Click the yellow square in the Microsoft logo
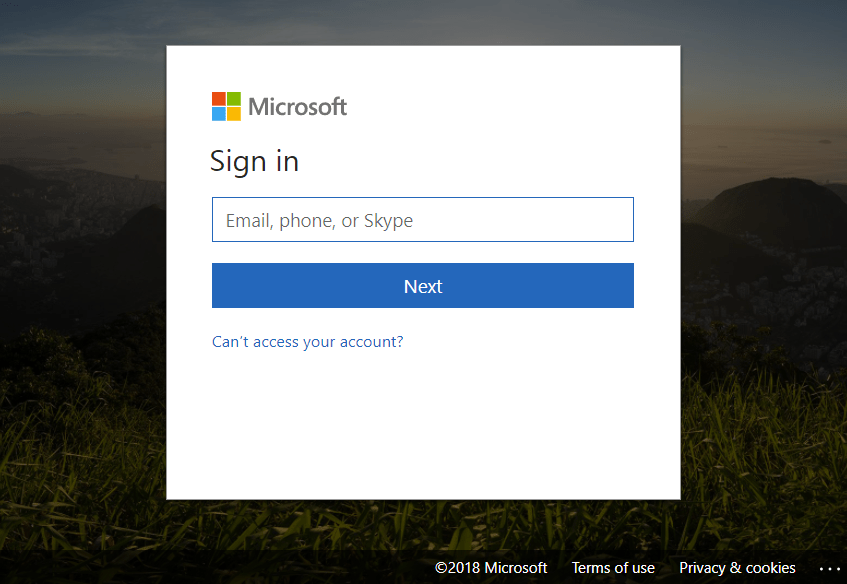This screenshot has height=584, width=847. (232, 114)
